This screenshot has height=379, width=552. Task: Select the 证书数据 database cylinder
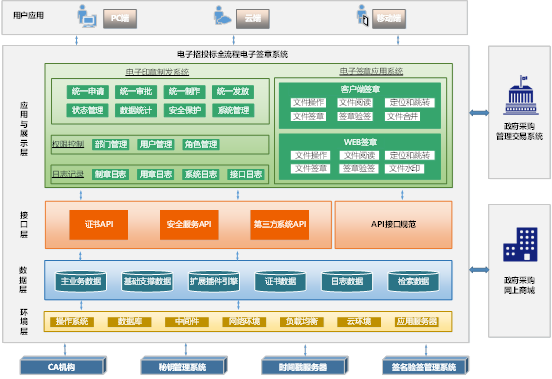click(x=280, y=281)
